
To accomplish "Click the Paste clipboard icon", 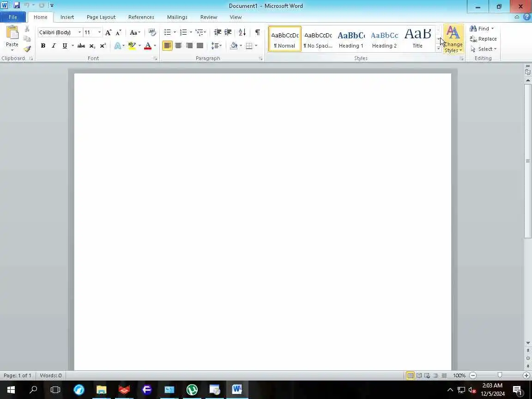I will click(x=12, y=33).
